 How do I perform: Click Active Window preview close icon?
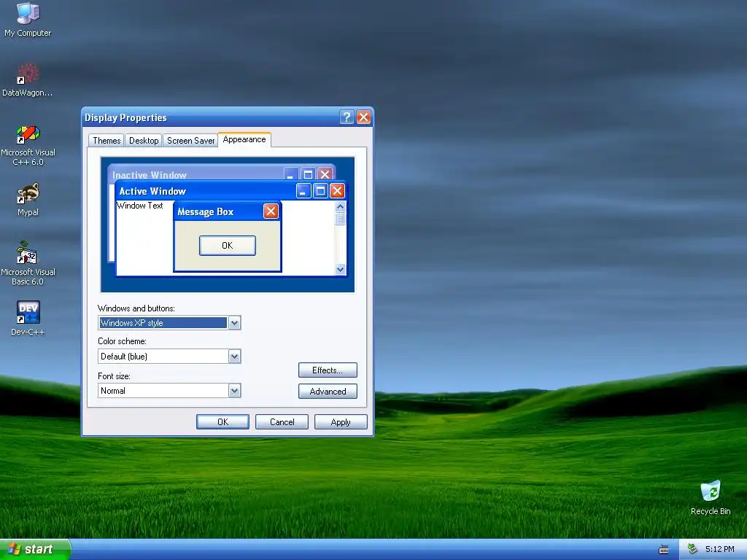337,191
